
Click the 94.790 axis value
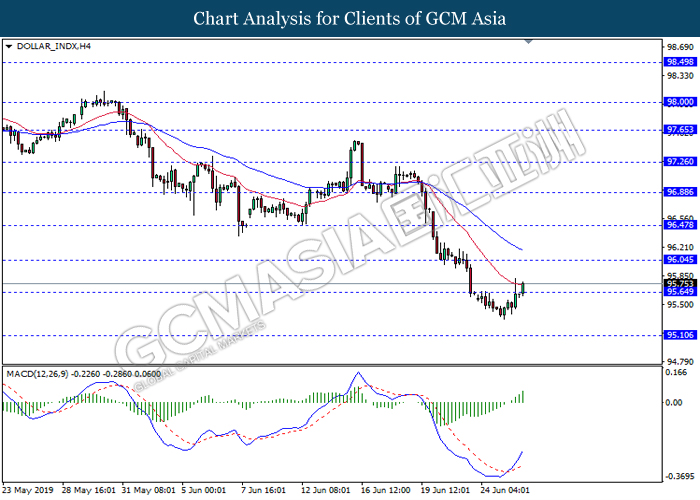coord(680,362)
